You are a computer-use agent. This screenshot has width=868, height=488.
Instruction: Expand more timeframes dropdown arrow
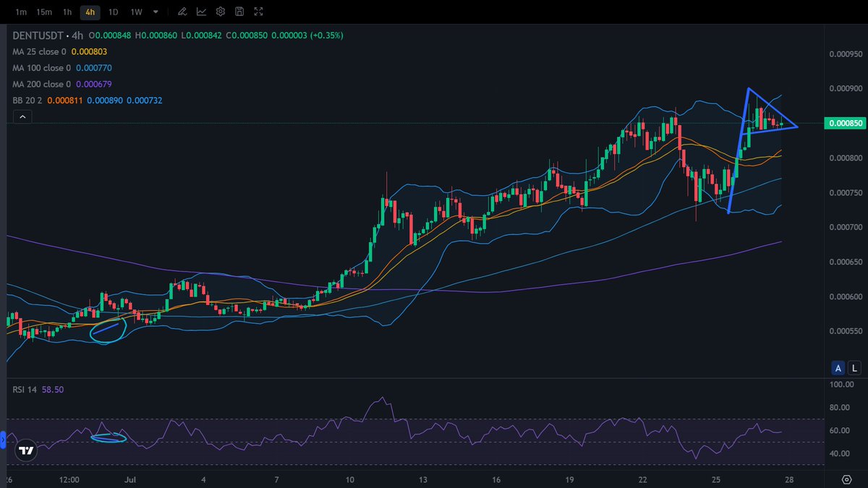pyautogui.click(x=156, y=12)
